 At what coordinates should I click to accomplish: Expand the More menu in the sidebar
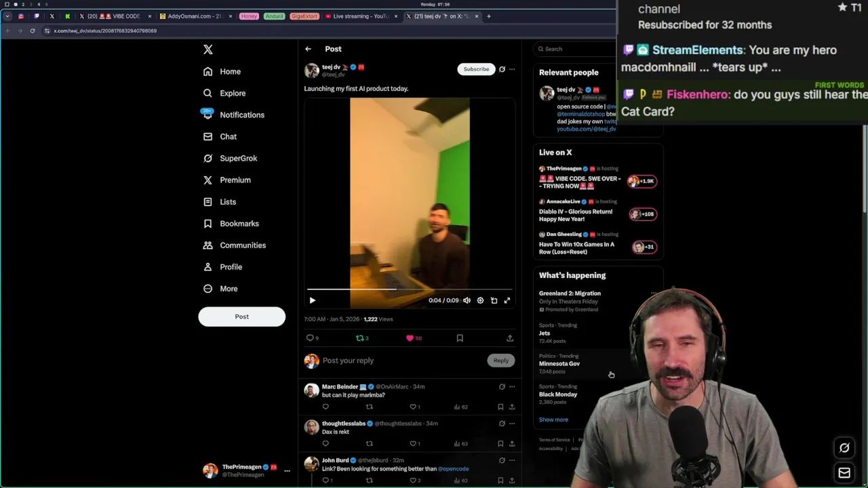(x=220, y=288)
